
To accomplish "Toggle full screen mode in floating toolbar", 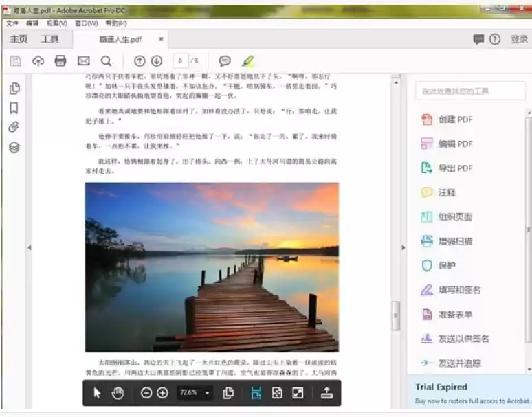I will point(298,393).
